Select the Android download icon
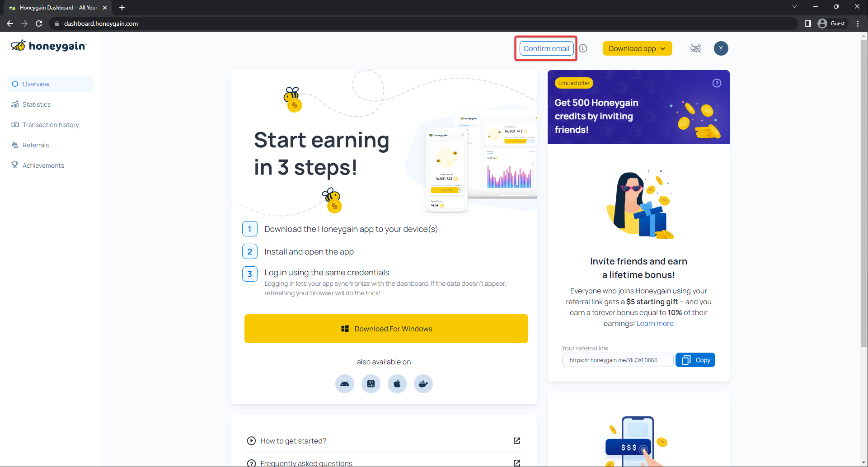 [x=345, y=384]
